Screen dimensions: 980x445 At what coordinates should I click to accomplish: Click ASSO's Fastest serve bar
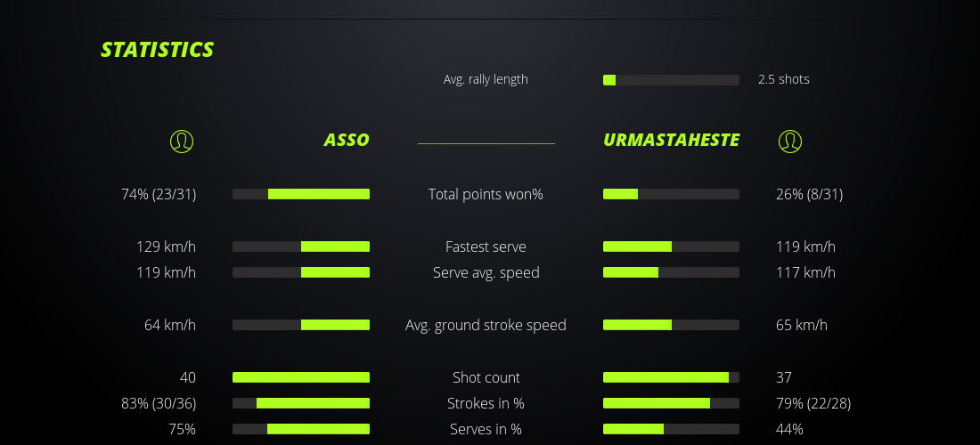301,247
